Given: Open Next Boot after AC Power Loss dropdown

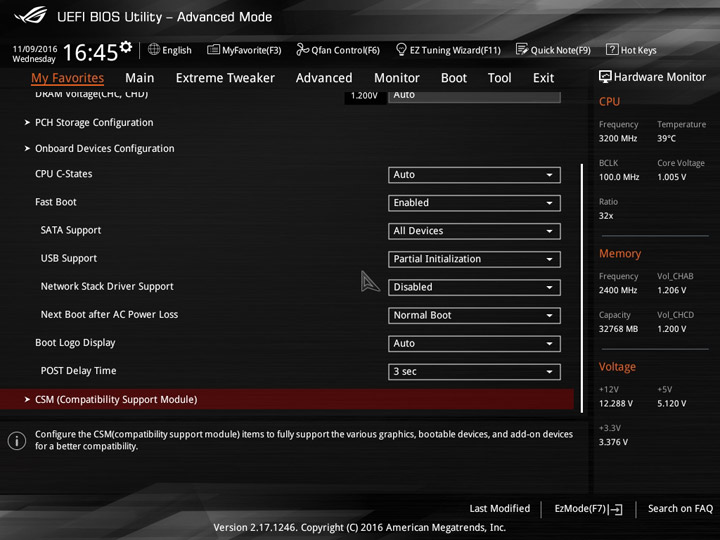Looking at the screenshot, I should pyautogui.click(x=474, y=315).
